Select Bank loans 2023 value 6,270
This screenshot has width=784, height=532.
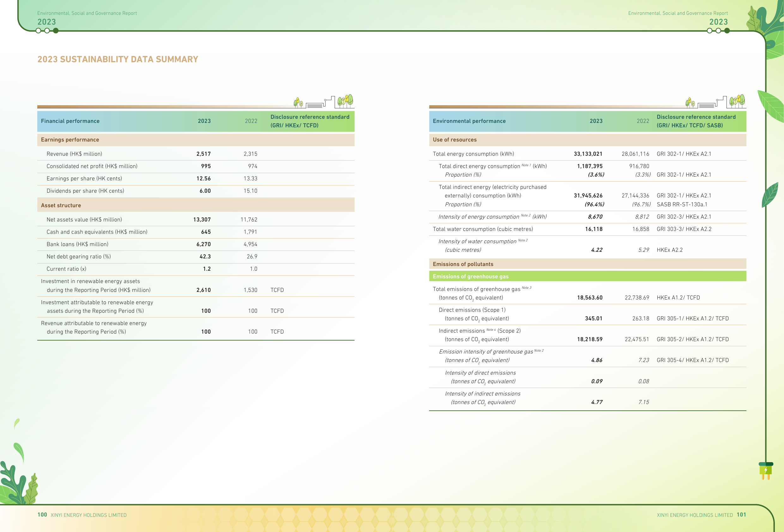pos(204,244)
